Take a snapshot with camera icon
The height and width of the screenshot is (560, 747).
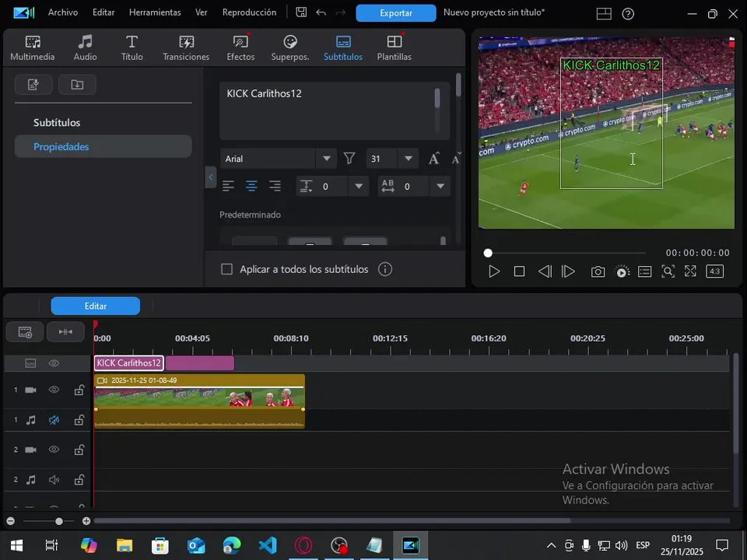coord(598,271)
